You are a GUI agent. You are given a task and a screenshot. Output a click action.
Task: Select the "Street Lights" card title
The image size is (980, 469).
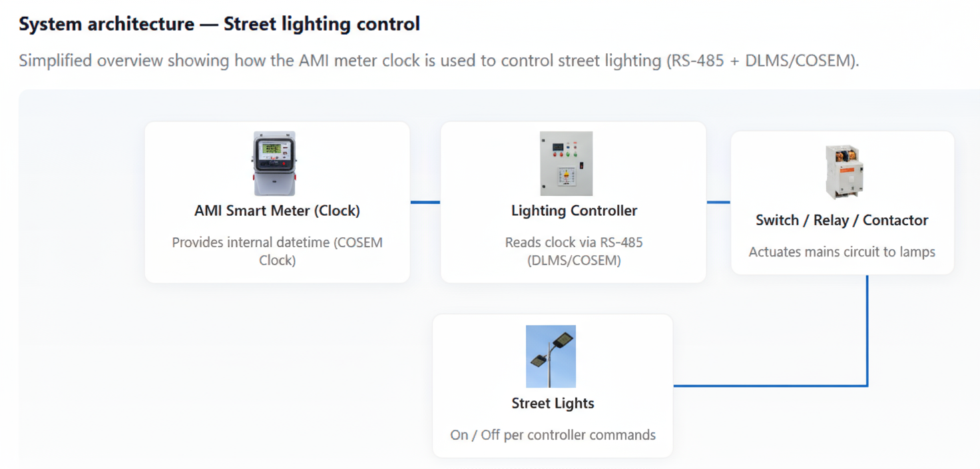[x=553, y=404]
